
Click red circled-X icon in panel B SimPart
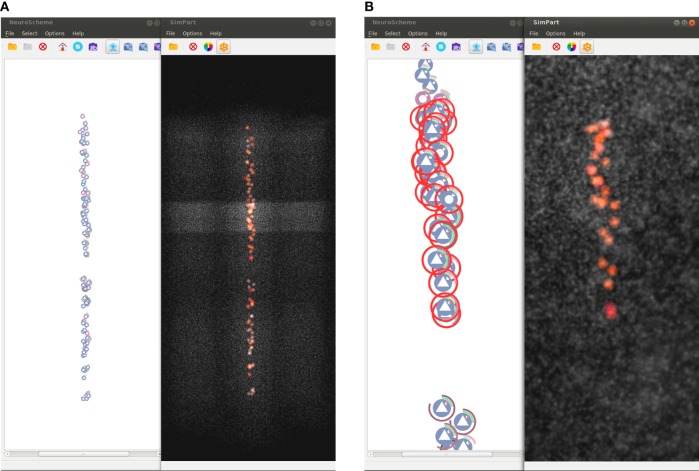click(x=556, y=46)
